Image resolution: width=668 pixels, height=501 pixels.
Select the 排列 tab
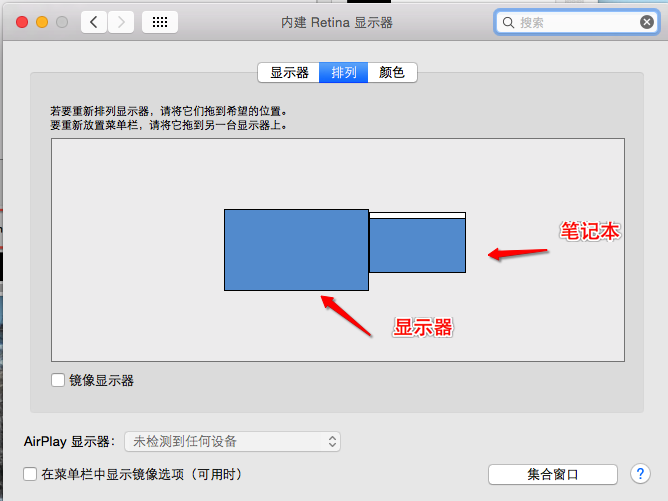(344, 72)
